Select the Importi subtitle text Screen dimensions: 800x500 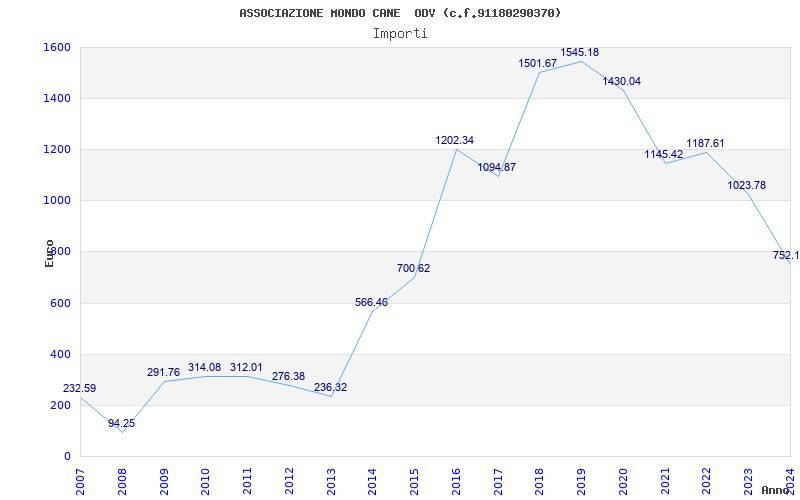tap(400, 34)
